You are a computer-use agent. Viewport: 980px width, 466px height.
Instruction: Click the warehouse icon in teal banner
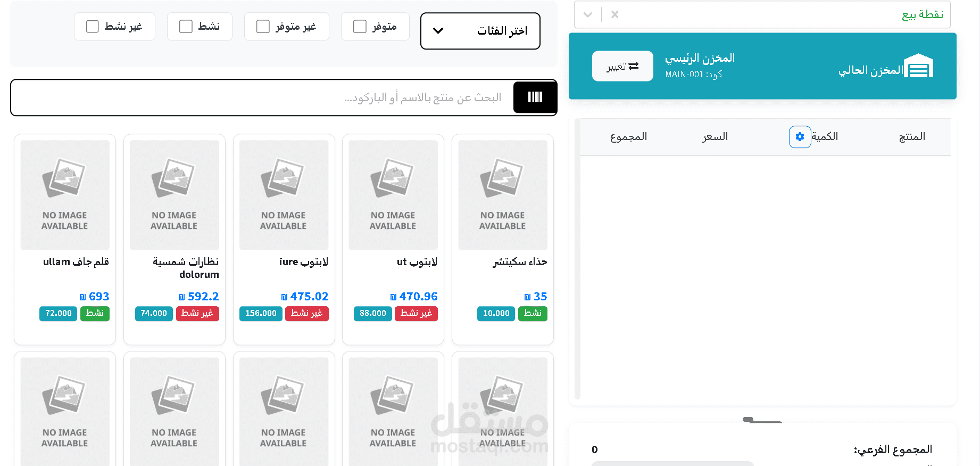pyautogui.click(x=919, y=66)
